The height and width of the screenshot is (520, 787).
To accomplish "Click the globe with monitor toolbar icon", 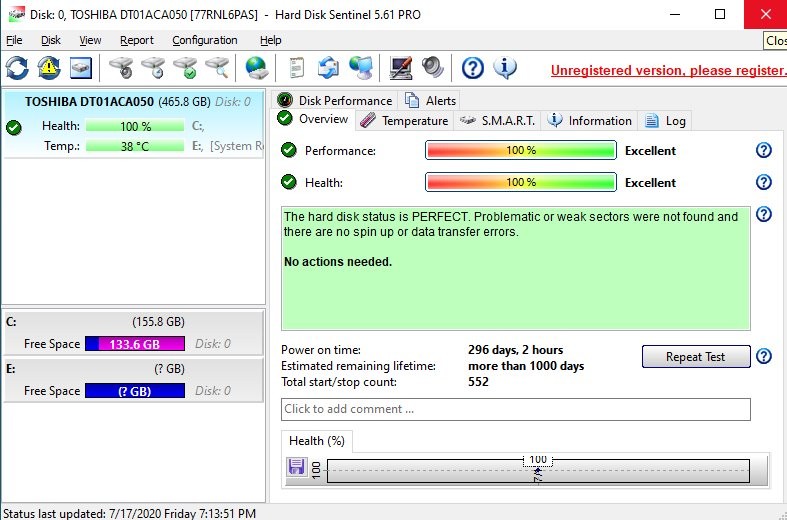I will [360, 68].
